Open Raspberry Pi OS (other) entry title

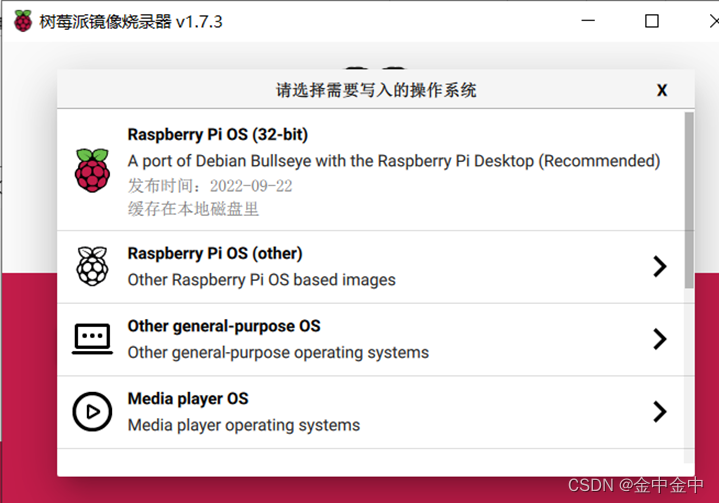215,253
